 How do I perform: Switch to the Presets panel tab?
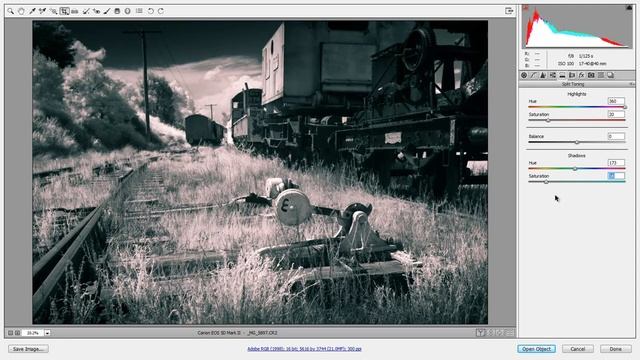[x=601, y=75]
